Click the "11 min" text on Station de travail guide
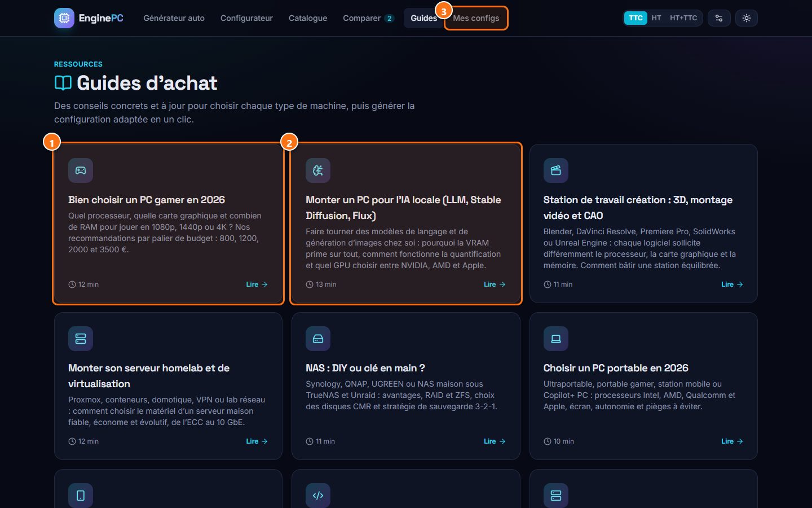Image resolution: width=812 pixels, height=508 pixels. point(563,284)
